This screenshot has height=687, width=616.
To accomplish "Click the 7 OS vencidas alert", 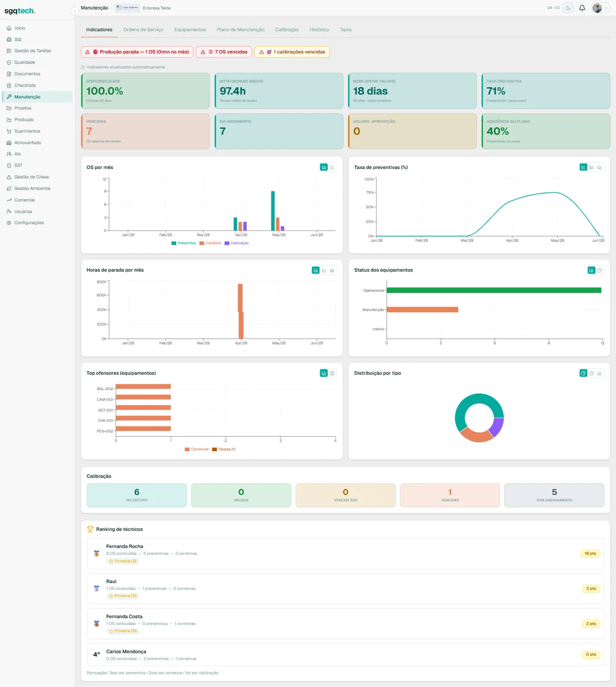I will [224, 52].
